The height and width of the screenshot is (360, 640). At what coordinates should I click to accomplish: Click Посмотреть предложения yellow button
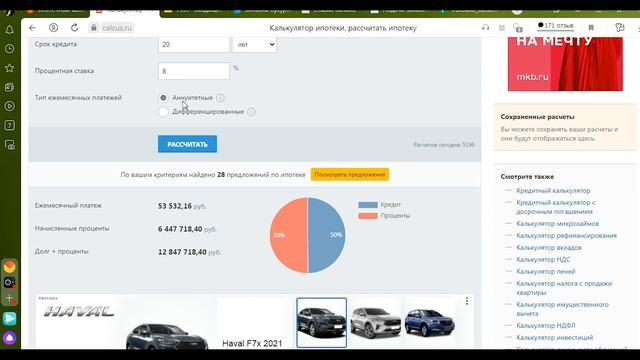coord(350,175)
